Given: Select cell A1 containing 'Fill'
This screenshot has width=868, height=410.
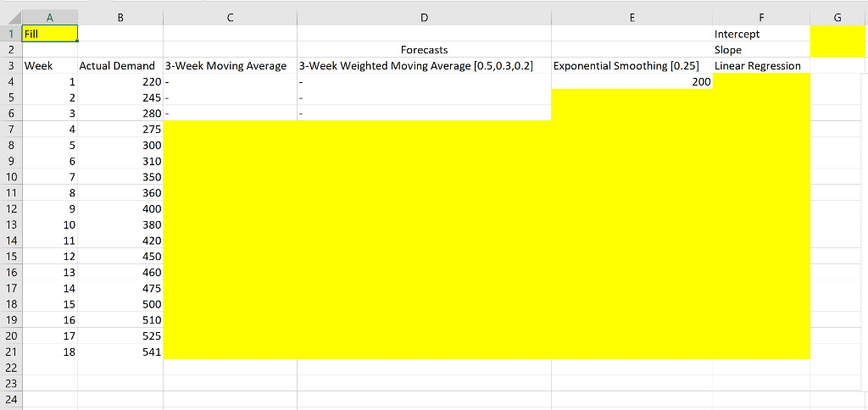Looking at the screenshot, I should [50, 34].
